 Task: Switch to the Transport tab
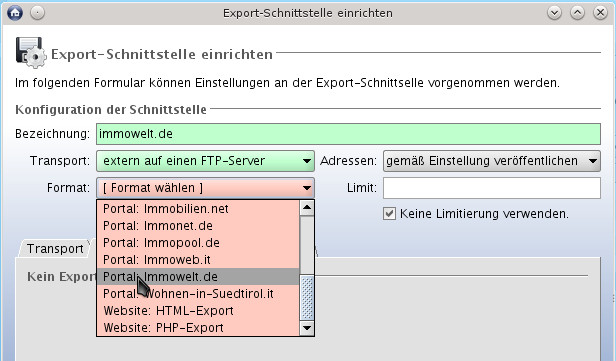55,249
